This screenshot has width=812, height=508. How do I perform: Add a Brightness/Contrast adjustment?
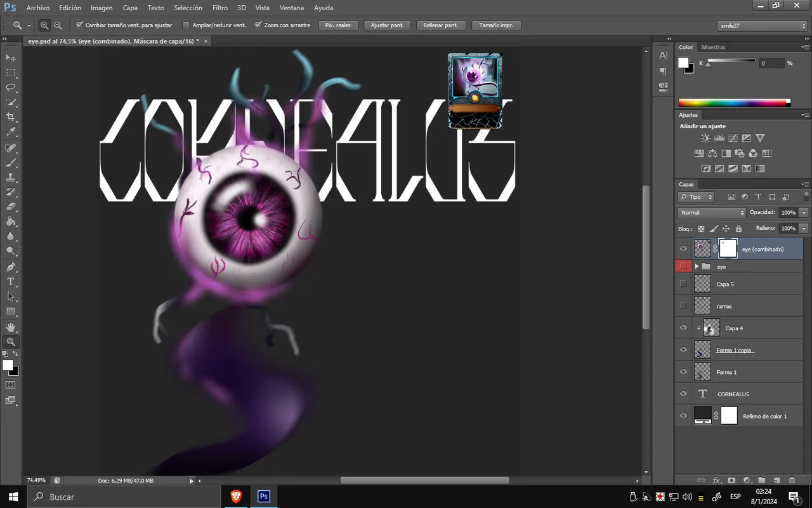[x=705, y=138]
